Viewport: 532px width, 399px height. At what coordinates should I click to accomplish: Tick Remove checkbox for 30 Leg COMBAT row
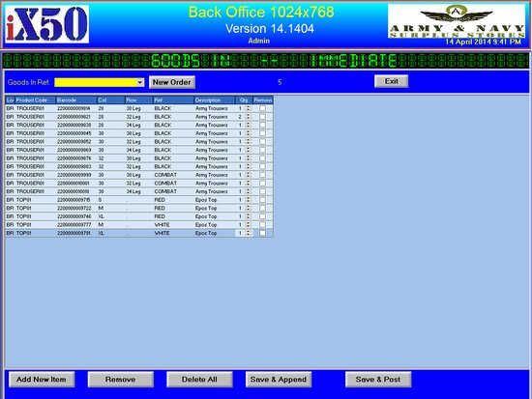[x=262, y=175]
